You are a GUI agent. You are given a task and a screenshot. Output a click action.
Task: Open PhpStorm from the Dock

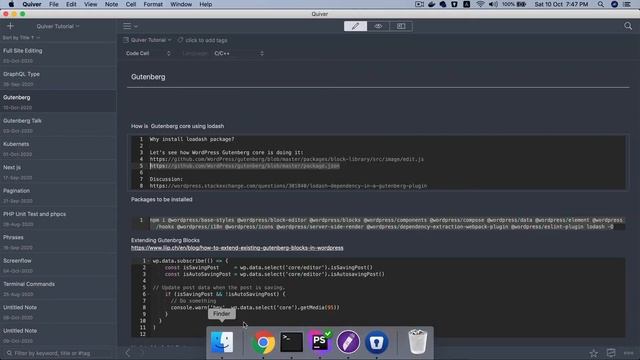(x=320, y=342)
